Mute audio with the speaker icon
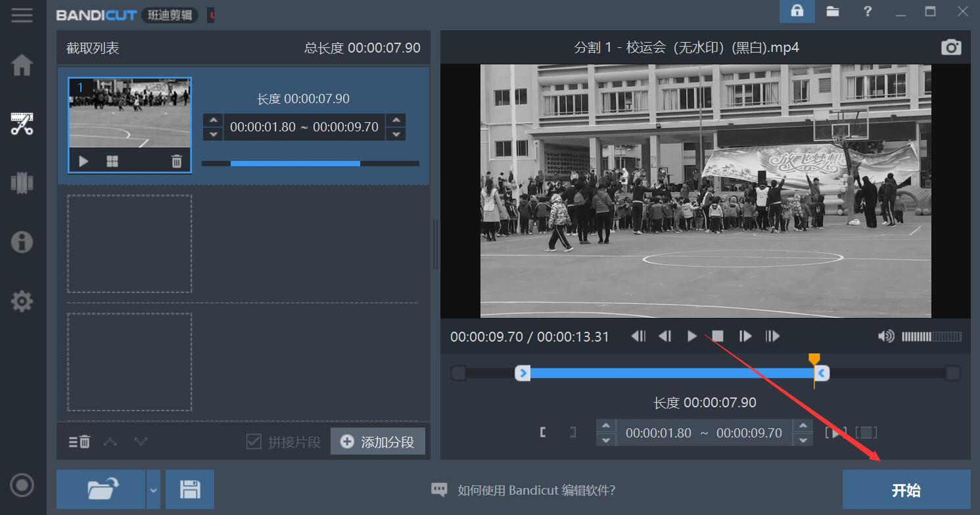The width and height of the screenshot is (980, 515). click(x=886, y=336)
